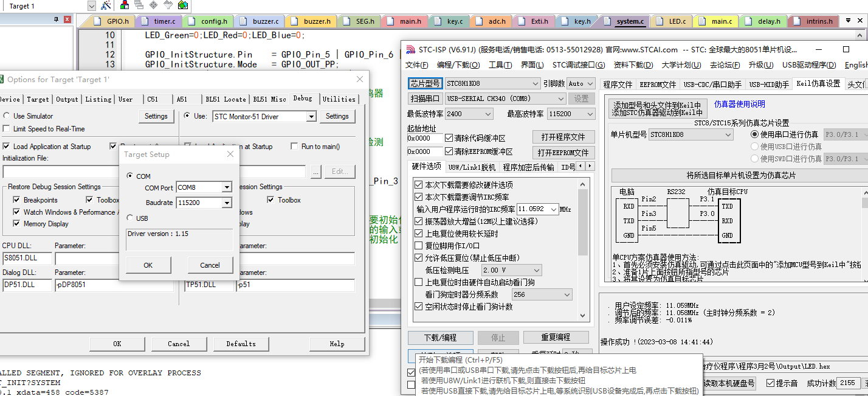Click 将所选目标单片机设置为仿真芯片 button
Viewport: 868px width, 396px height.
point(740,175)
